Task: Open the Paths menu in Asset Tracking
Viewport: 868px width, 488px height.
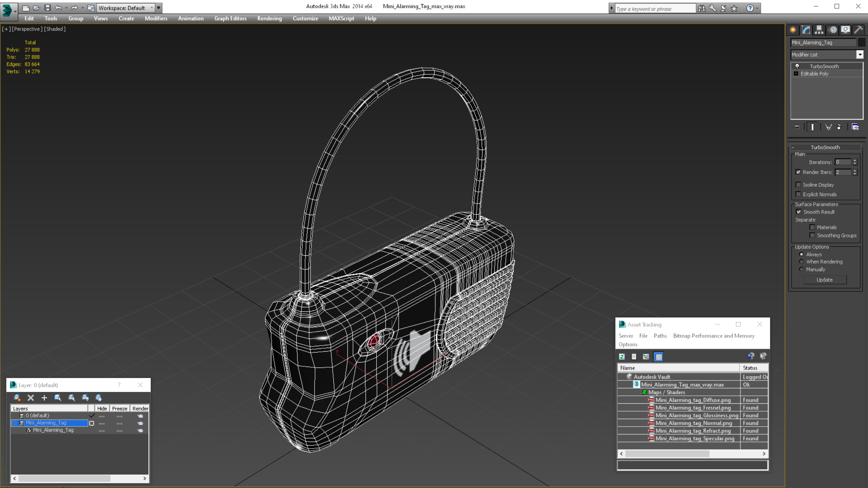Action: click(660, 336)
